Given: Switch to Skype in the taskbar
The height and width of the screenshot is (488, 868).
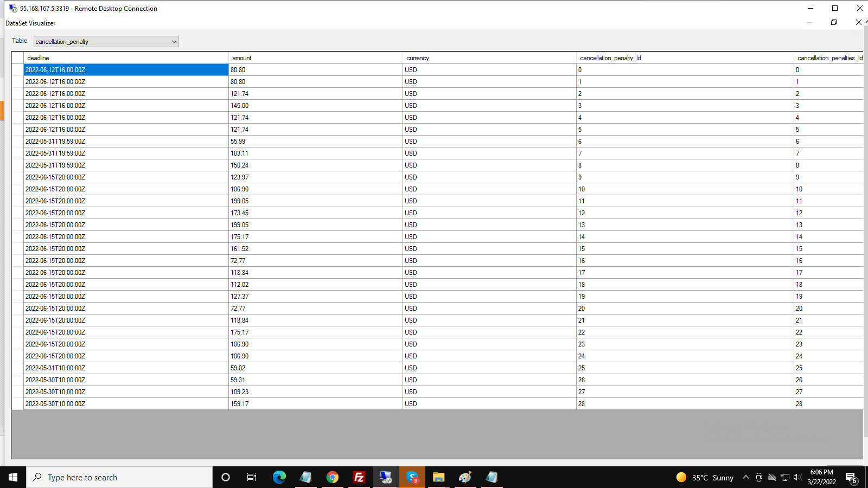Looking at the screenshot, I should tap(412, 477).
